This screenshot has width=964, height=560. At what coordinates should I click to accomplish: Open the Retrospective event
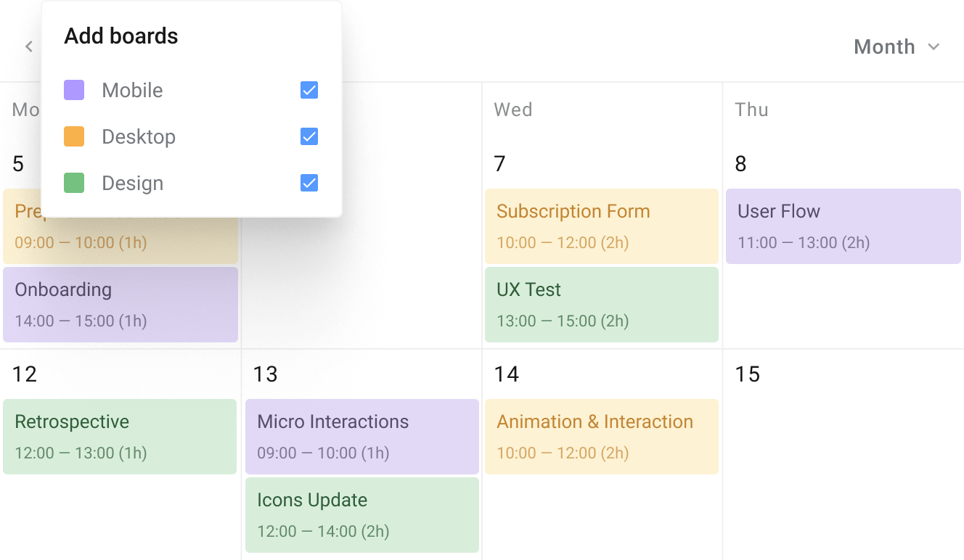tap(120, 437)
